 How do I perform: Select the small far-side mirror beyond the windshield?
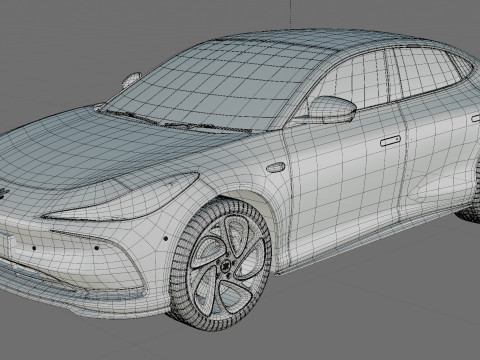tap(132, 80)
